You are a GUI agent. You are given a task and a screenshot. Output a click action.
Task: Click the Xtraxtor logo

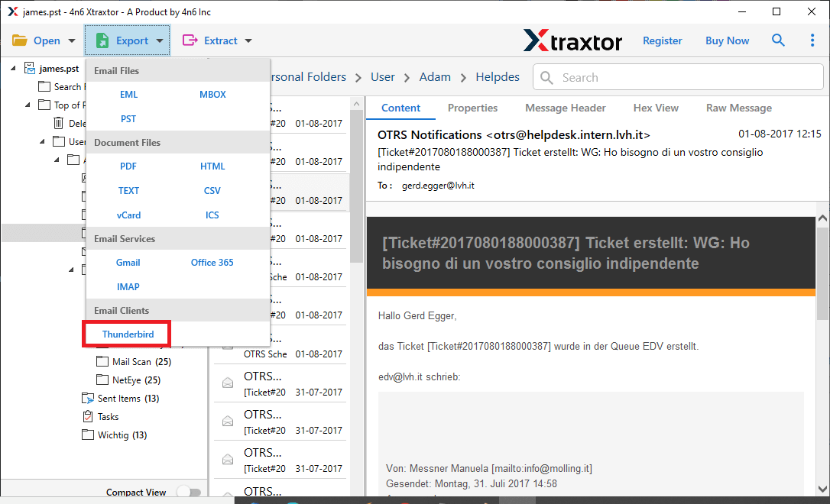[572, 40]
